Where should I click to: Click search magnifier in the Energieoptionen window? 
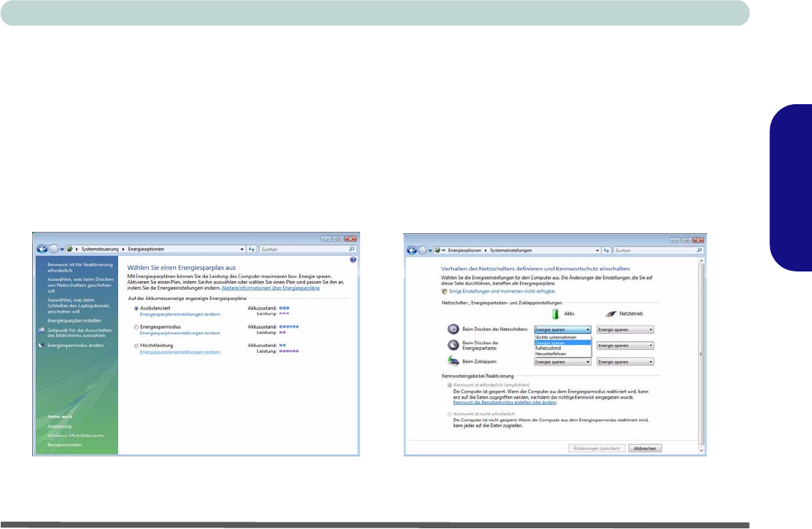(351, 249)
